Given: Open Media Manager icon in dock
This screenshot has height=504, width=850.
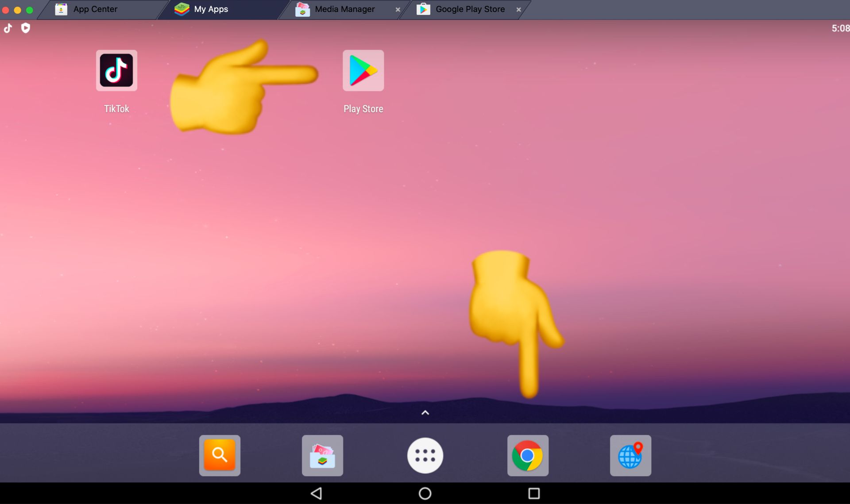Looking at the screenshot, I should click(322, 455).
